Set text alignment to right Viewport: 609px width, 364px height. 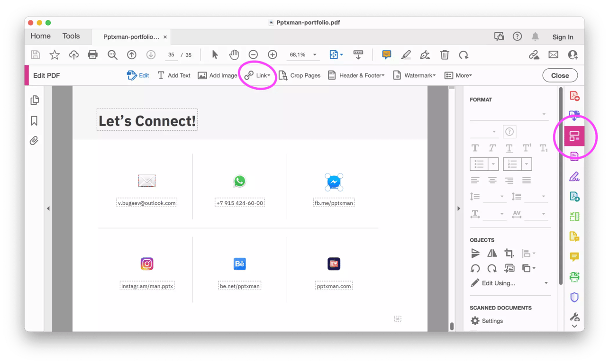[x=509, y=181]
